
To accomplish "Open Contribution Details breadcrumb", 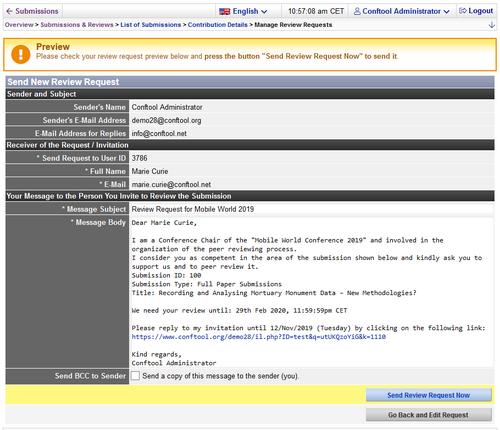I will coord(217,25).
